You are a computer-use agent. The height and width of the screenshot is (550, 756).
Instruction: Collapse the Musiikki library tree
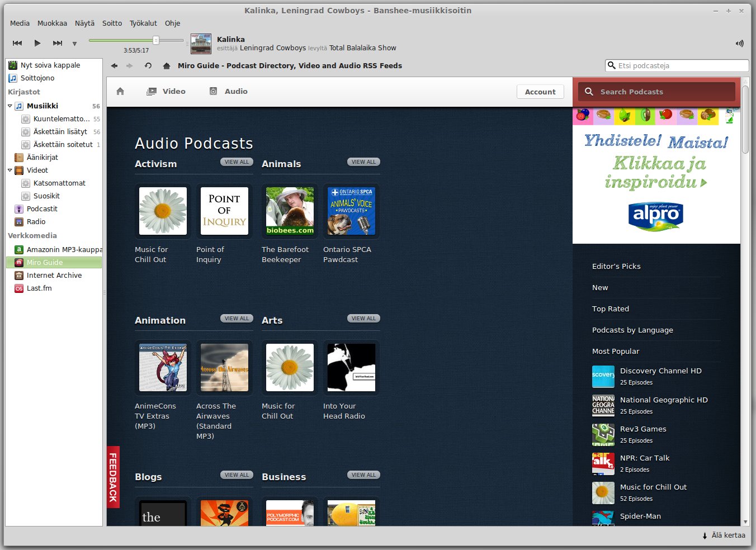click(10, 106)
